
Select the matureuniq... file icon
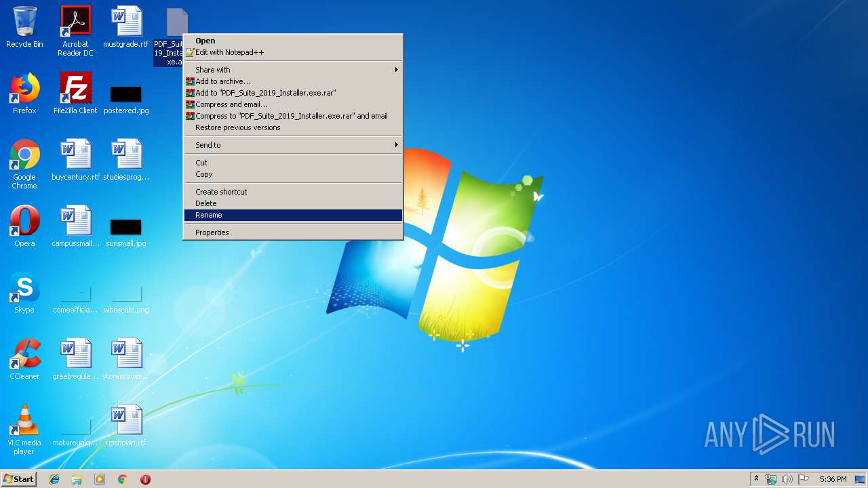(75, 432)
